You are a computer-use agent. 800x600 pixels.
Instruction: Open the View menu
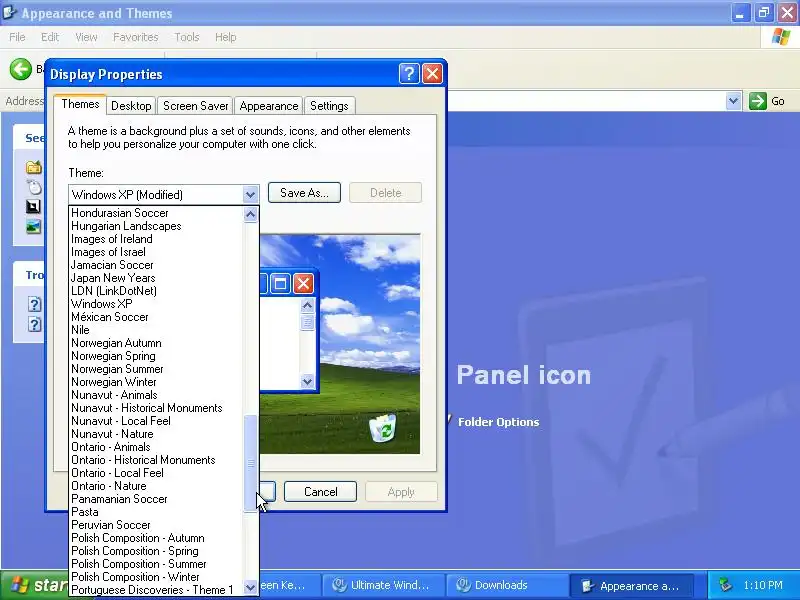point(86,37)
